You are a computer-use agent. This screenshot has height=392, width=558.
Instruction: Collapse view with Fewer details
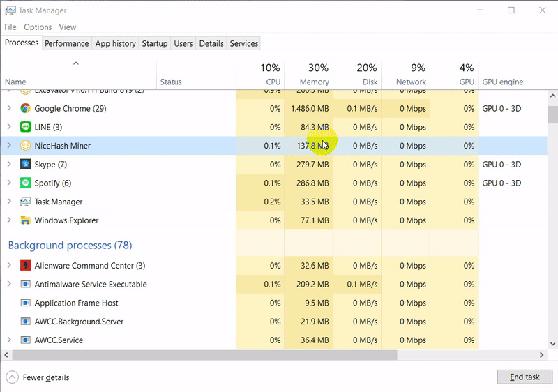point(38,377)
